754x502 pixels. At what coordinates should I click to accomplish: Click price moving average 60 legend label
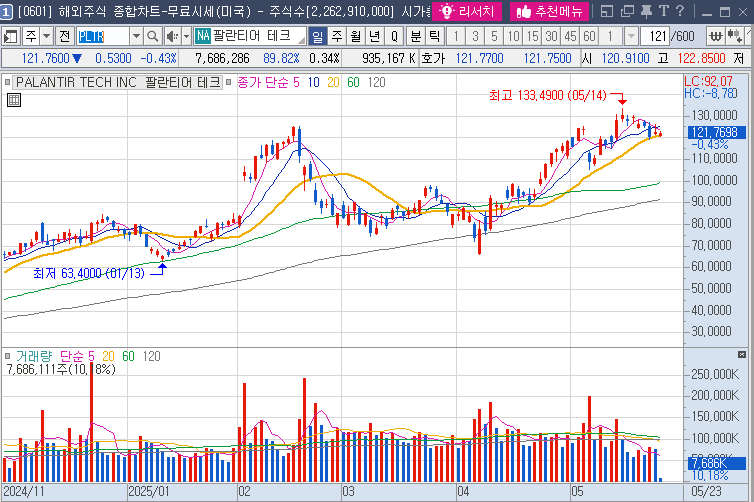pos(353,83)
